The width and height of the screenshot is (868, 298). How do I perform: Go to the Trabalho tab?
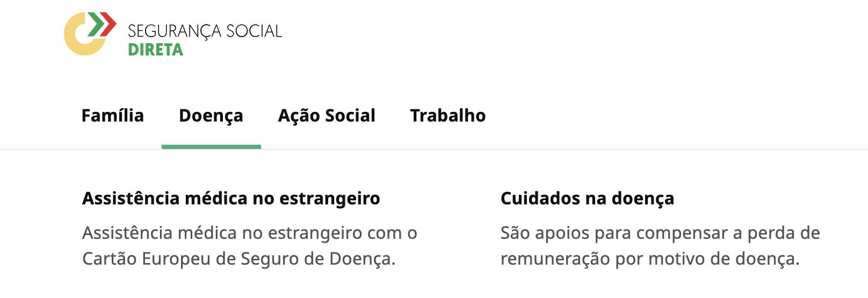click(448, 116)
